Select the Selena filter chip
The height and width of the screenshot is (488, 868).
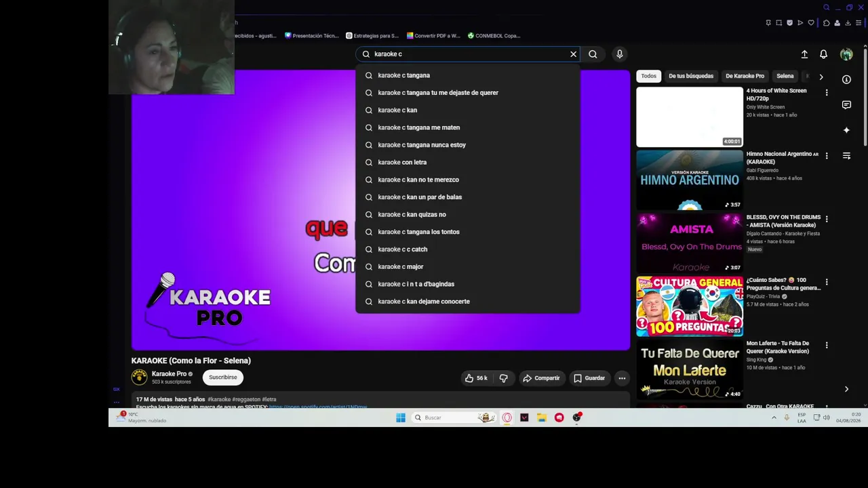click(785, 77)
